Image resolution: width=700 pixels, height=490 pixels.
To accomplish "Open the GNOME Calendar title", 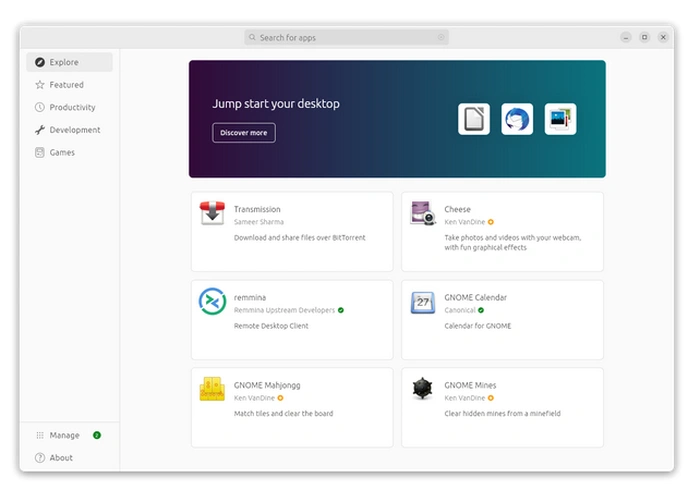I will coord(475,298).
